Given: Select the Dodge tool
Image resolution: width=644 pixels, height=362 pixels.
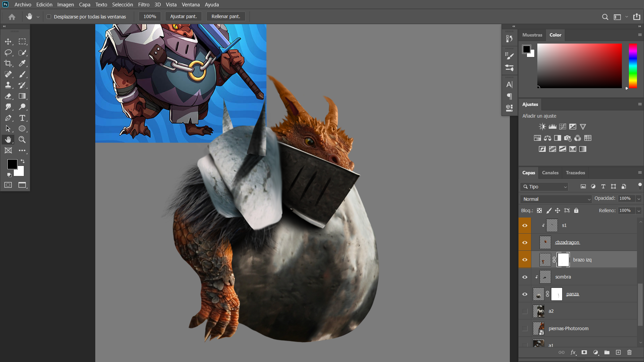Looking at the screenshot, I should 22,107.
